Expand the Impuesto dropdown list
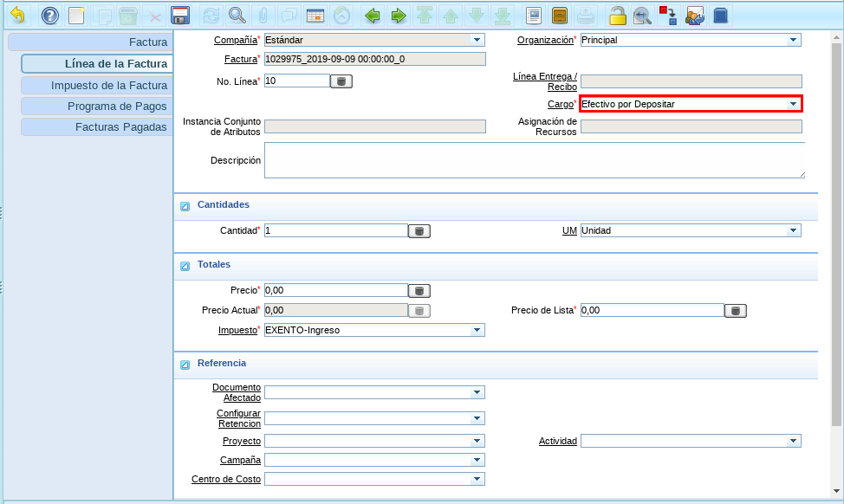Viewport: 844px width, 504px height. point(477,330)
